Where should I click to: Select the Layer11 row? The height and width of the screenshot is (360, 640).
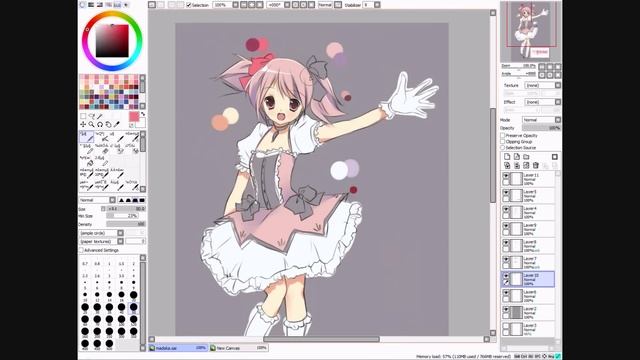[x=528, y=179]
